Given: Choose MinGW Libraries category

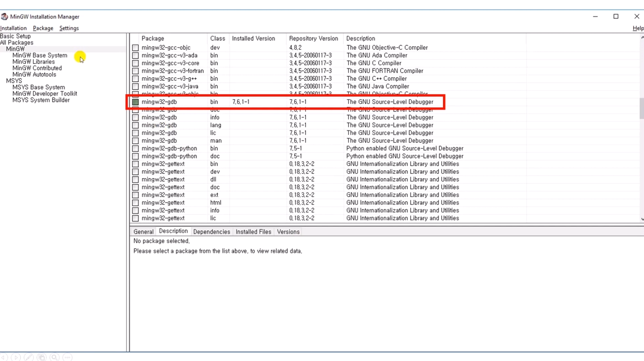Looking at the screenshot, I should pos(33,62).
